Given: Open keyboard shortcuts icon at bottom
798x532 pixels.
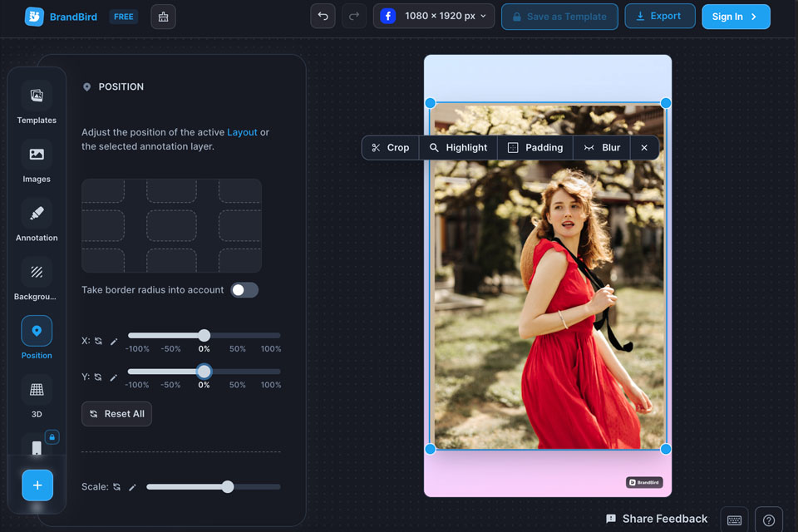Looking at the screenshot, I should tap(734, 520).
